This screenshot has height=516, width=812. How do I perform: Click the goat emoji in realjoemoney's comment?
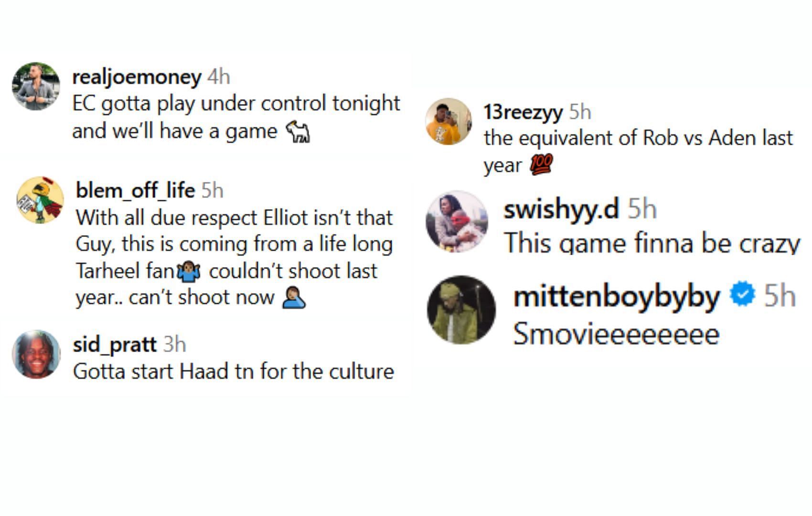coord(298,132)
